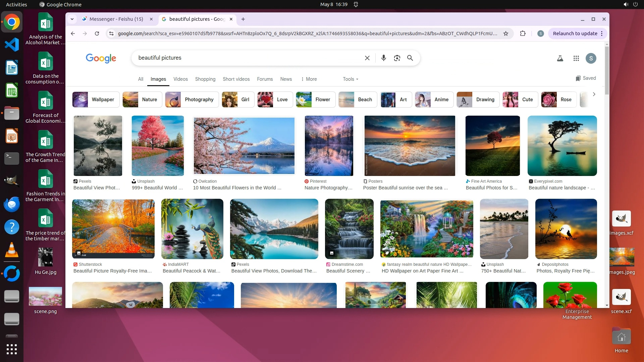This screenshot has height=362, width=644.
Task: Bookmark this page with star icon
Action: pos(506,34)
